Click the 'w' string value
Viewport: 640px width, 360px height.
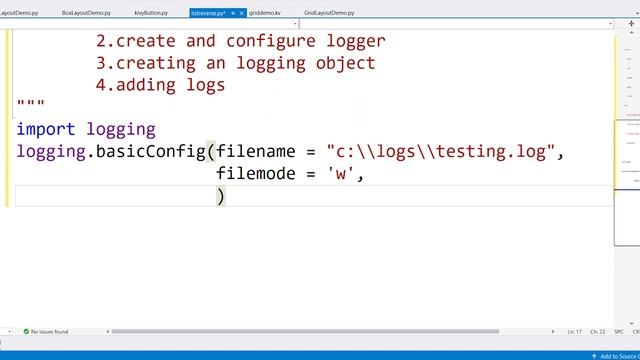coord(340,173)
